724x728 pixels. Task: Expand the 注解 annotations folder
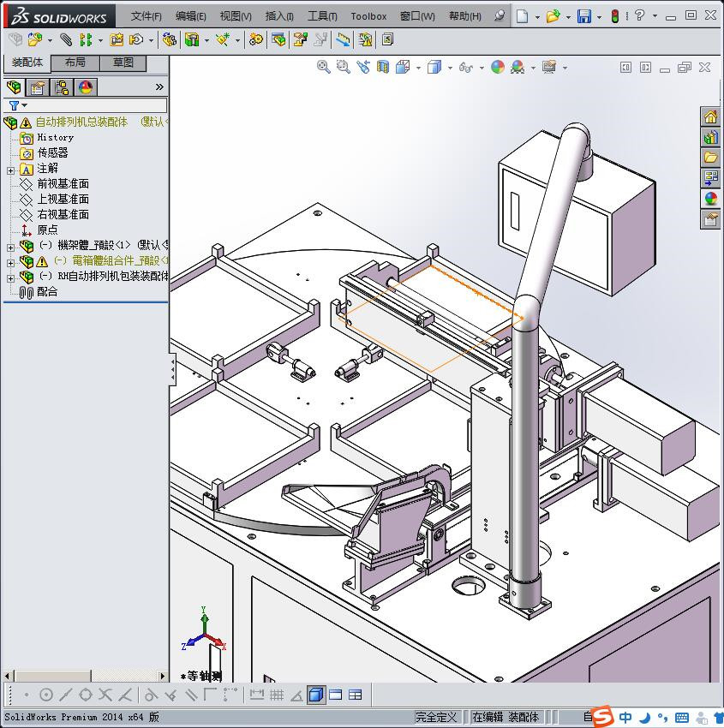click(10, 170)
